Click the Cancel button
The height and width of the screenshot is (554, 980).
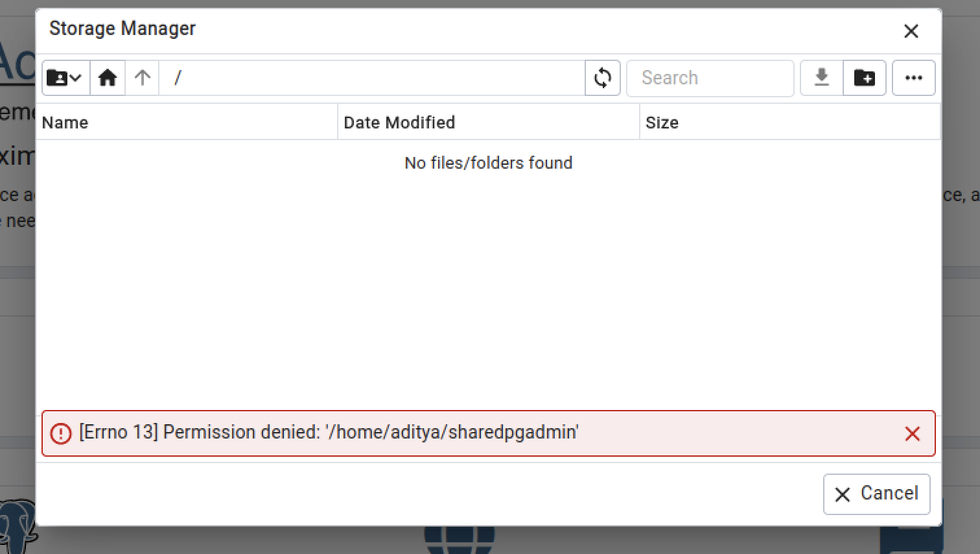pos(876,494)
